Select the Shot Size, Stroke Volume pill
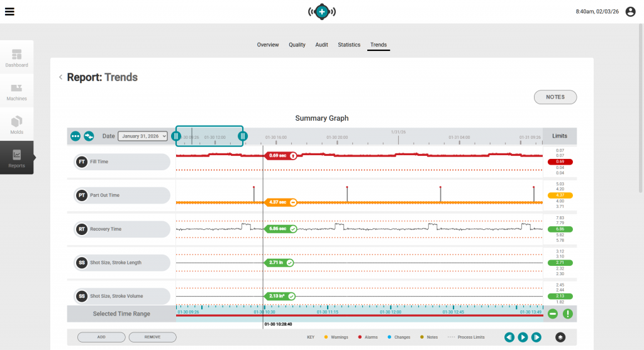 [x=122, y=296]
